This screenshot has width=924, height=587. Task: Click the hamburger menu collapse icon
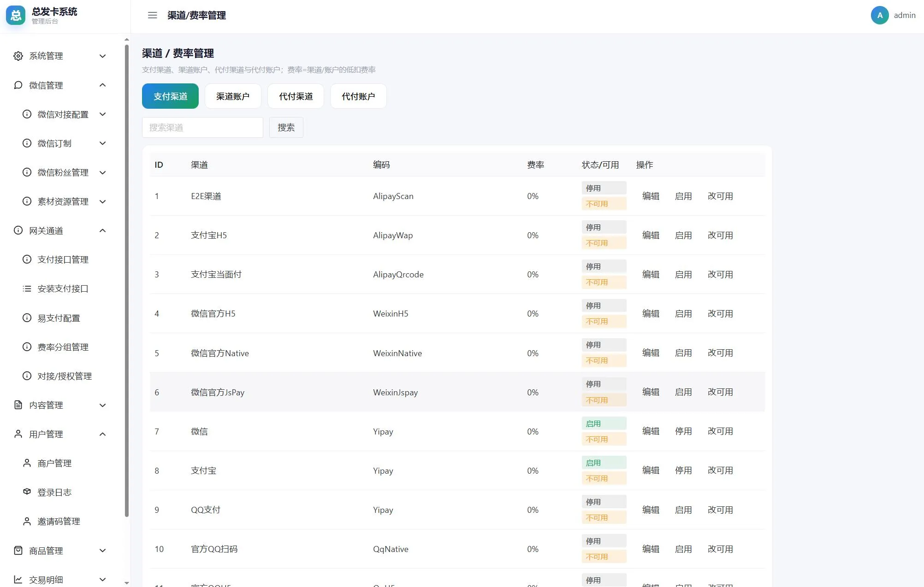(x=153, y=15)
